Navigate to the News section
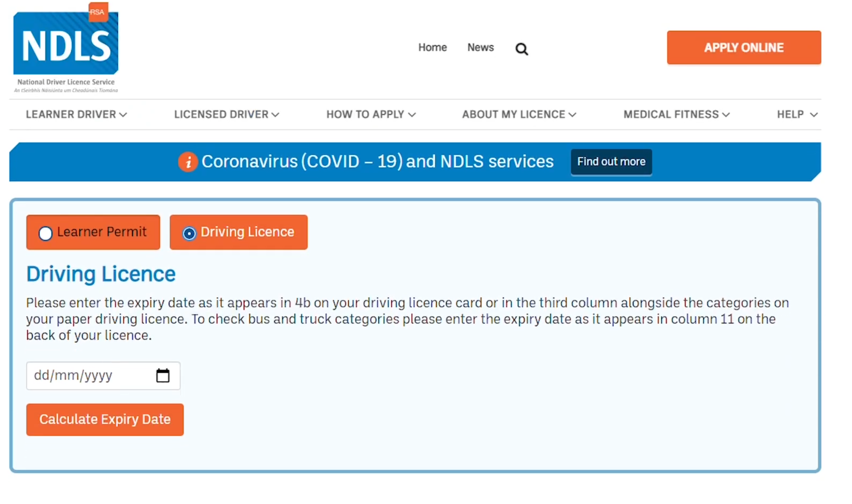The height and width of the screenshot is (504, 852). click(x=480, y=48)
